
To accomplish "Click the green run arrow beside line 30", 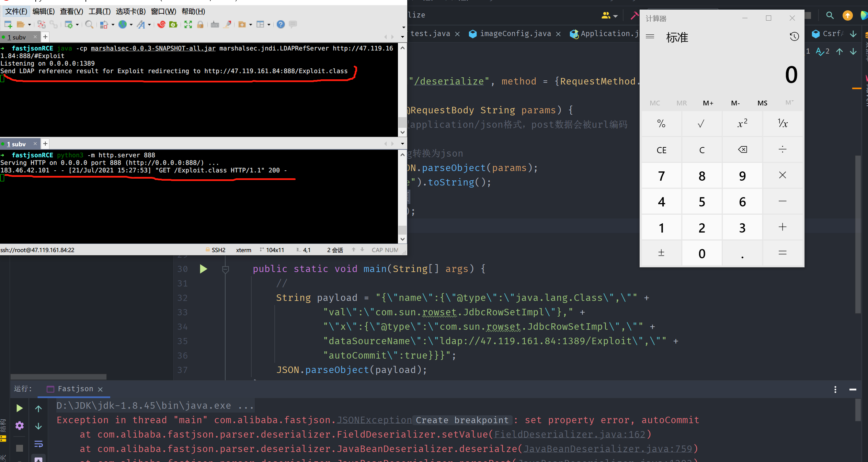I will coord(203,269).
